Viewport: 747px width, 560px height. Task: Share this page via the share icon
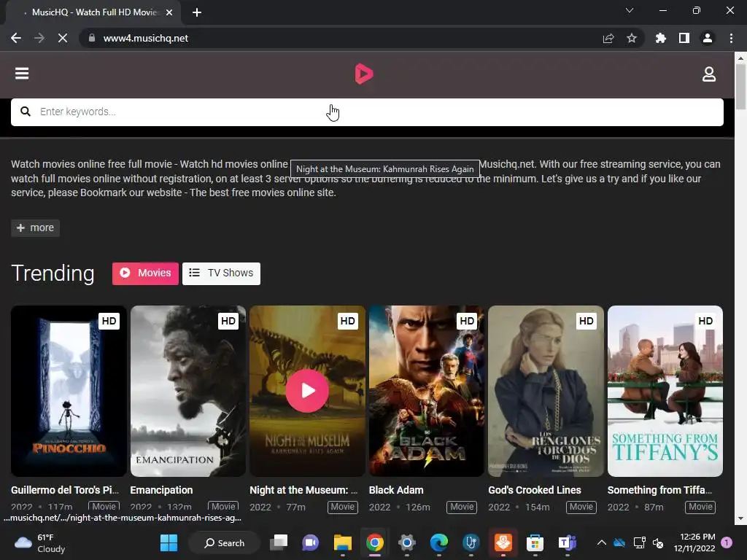pos(608,38)
